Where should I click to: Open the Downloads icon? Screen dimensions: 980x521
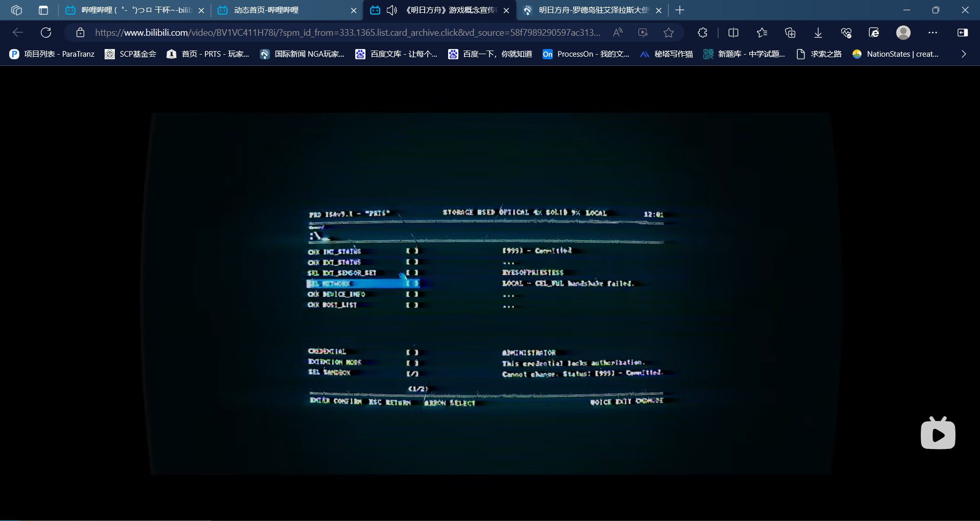pyautogui.click(x=818, y=33)
